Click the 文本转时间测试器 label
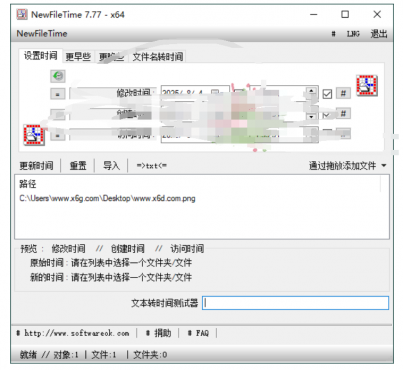 (x=165, y=303)
